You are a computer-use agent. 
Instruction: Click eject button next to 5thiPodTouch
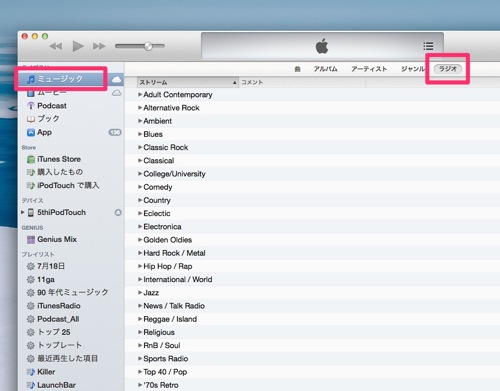point(118,212)
